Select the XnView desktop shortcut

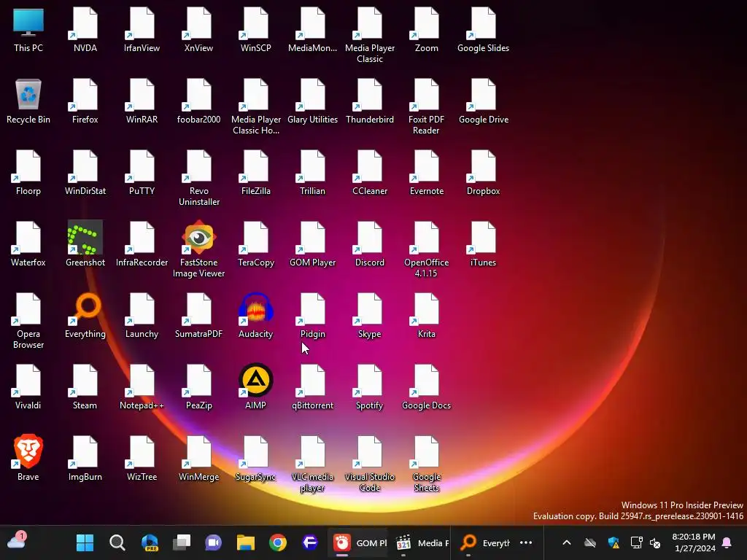(x=198, y=29)
